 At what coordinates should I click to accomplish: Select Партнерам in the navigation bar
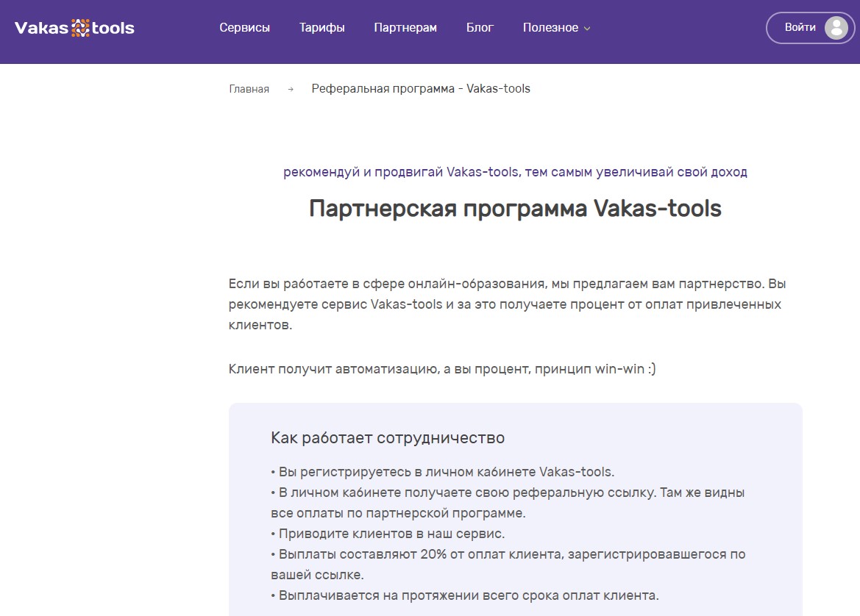(x=405, y=28)
